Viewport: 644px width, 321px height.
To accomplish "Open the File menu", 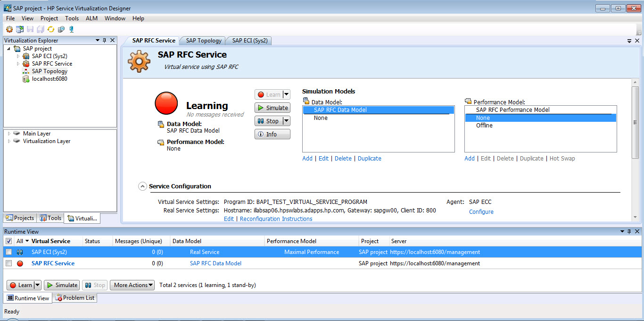I will pos(10,18).
